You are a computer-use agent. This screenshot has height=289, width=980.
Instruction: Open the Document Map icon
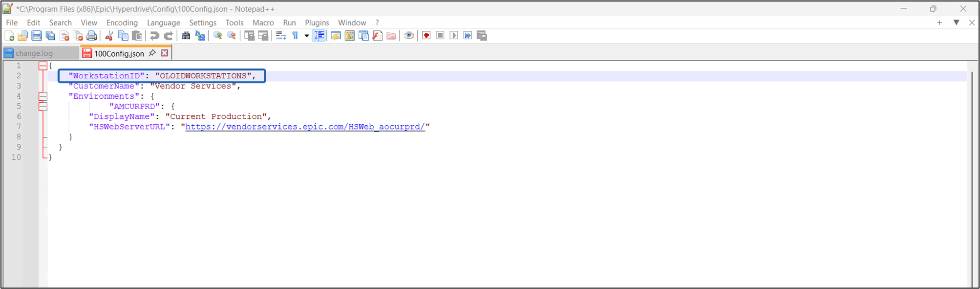(x=350, y=36)
